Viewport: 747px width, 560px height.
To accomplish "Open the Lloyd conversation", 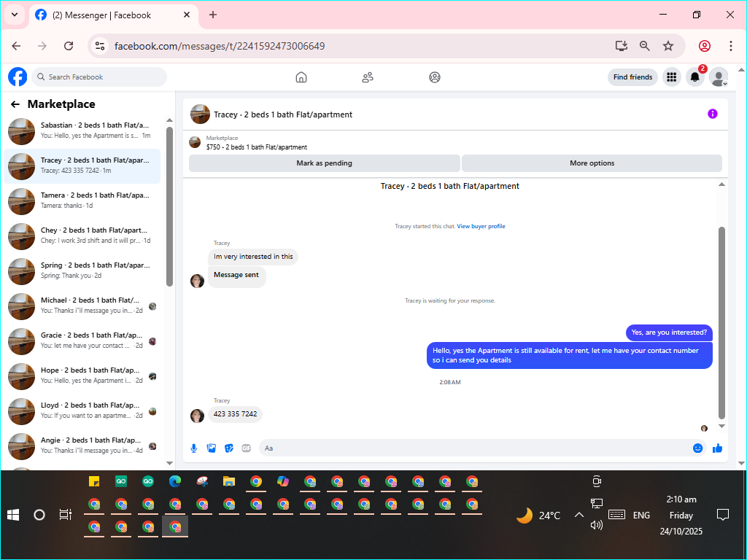I will [82, 411].
